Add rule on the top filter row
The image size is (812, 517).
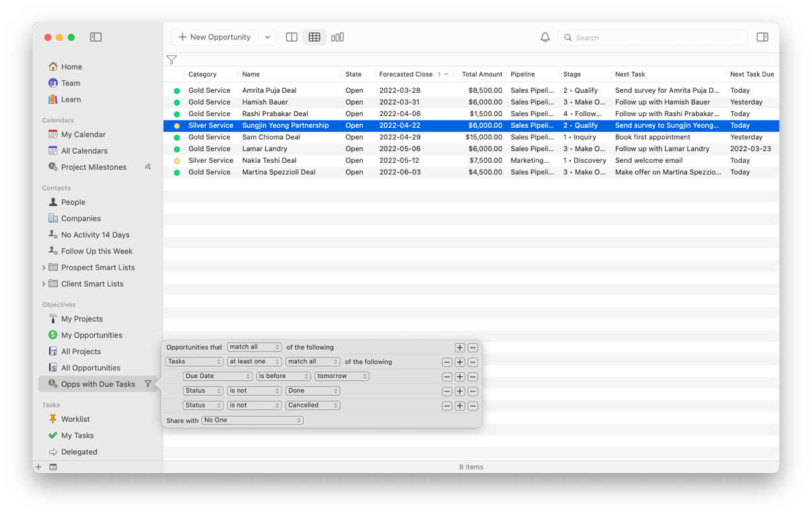[x=460, y=348]
